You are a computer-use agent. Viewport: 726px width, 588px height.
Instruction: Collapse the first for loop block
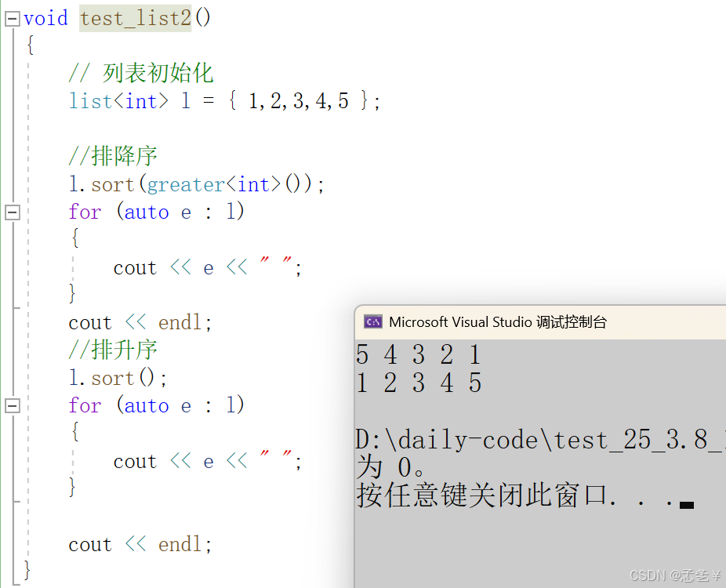point(11,211)
